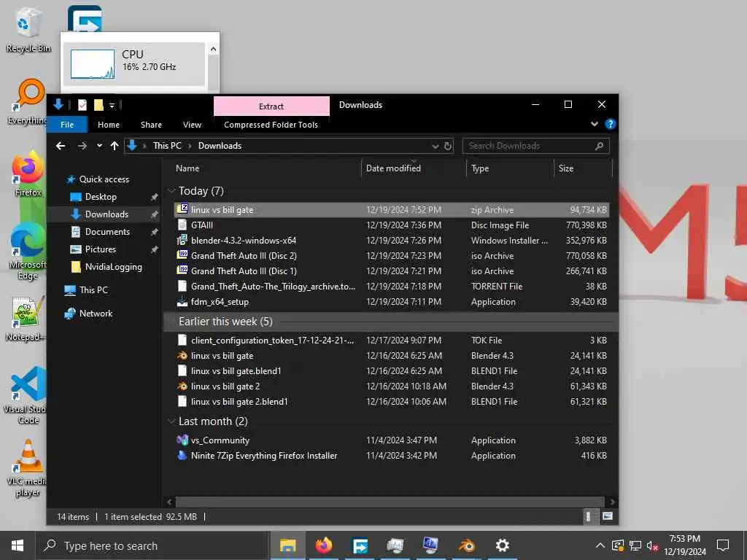The image size is (747, 560).
Task: Show hidden system tray icons
Action: (600, 545)
